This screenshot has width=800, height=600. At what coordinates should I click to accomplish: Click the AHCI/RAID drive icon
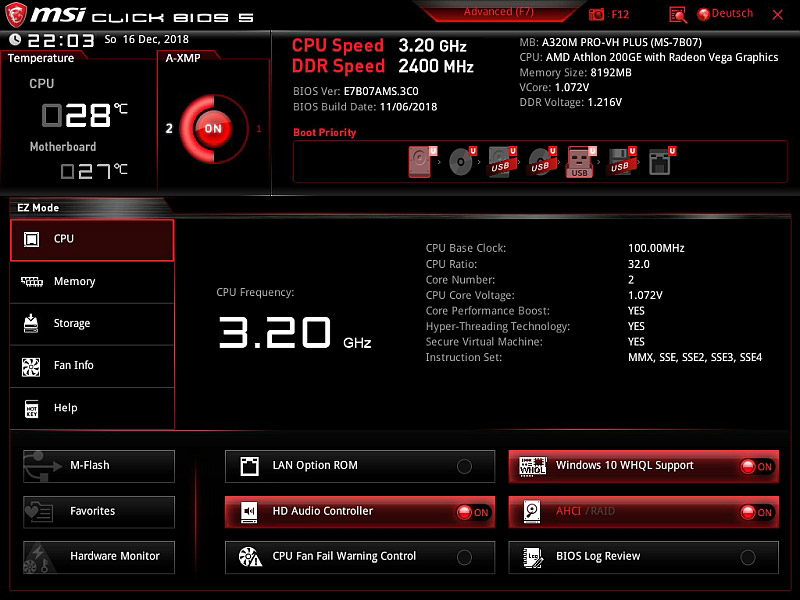pyautogui.click(x=532, y=511)
